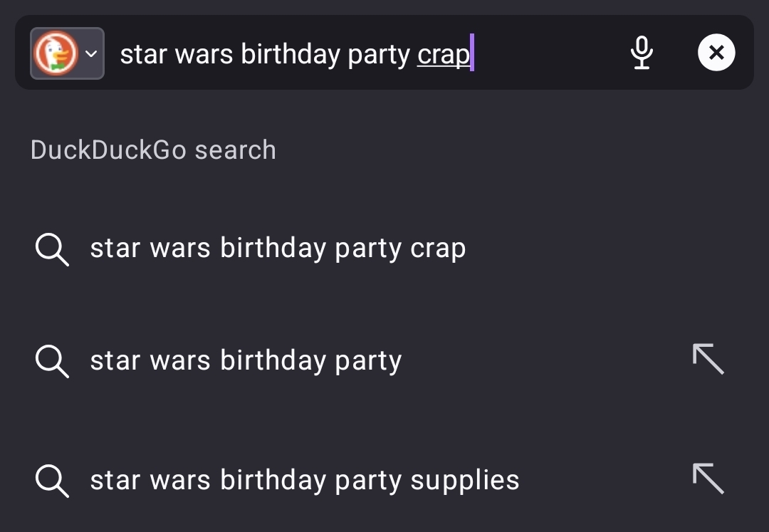Screen dimensions: 769x532
Task: Click magnifier icon beside "birthday party supplies"
Action: 52,481
